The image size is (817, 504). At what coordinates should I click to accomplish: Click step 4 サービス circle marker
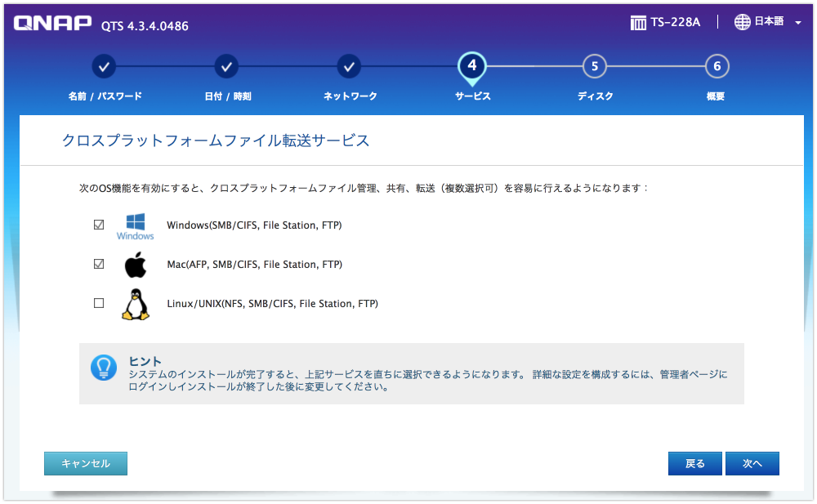471,66
